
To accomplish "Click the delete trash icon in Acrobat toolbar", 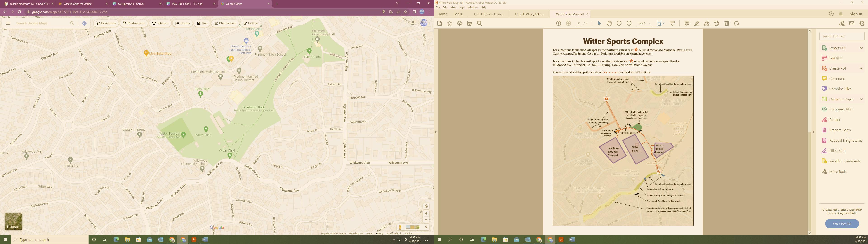I will tap(727, 23).
